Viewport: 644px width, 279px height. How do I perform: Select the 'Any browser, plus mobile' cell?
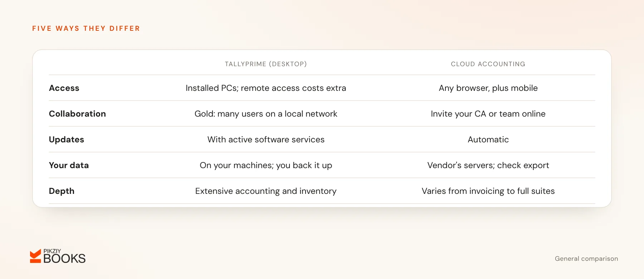(488, 88)
